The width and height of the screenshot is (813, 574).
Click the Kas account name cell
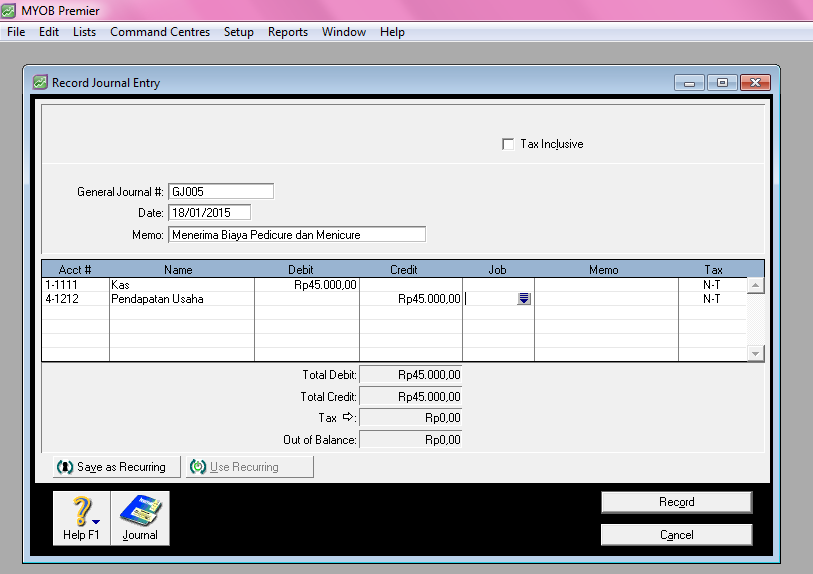click(181, 285)
